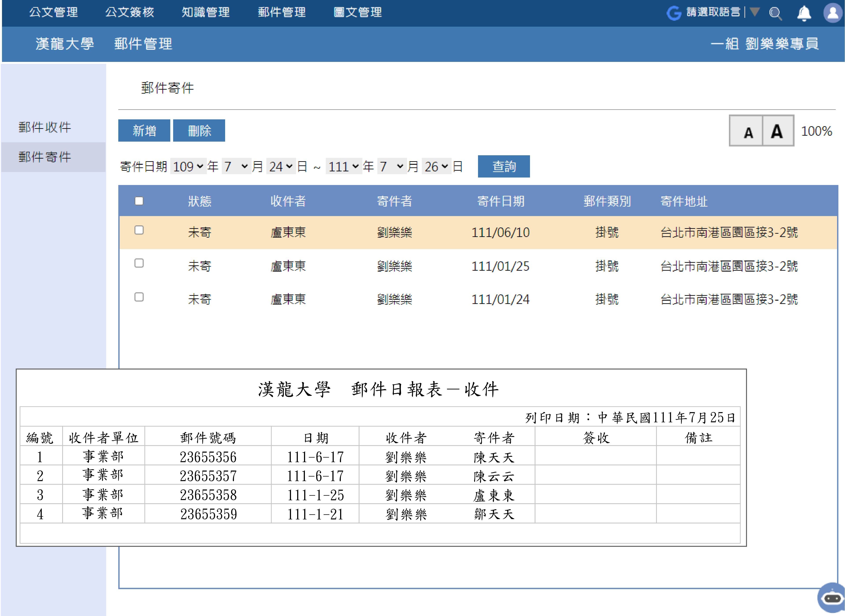Screen dimensions: 845x616
Task: Click the 一組 劉樂樂專員 user label
Action: (764, 44)
